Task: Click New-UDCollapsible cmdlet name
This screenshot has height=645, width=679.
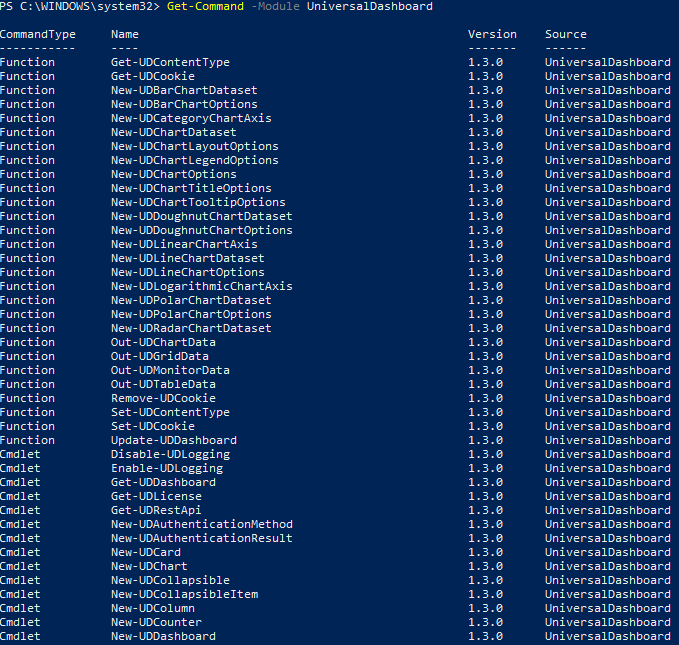Action: click(170, 580)
